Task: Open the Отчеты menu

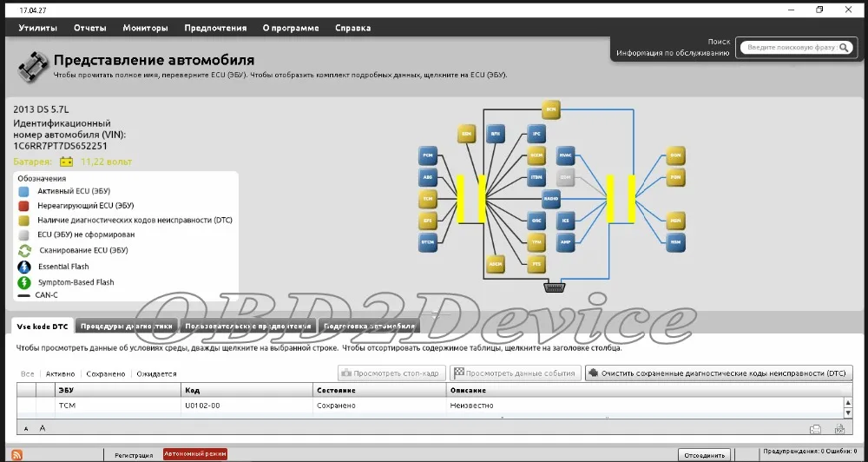Action: (89, 28)
